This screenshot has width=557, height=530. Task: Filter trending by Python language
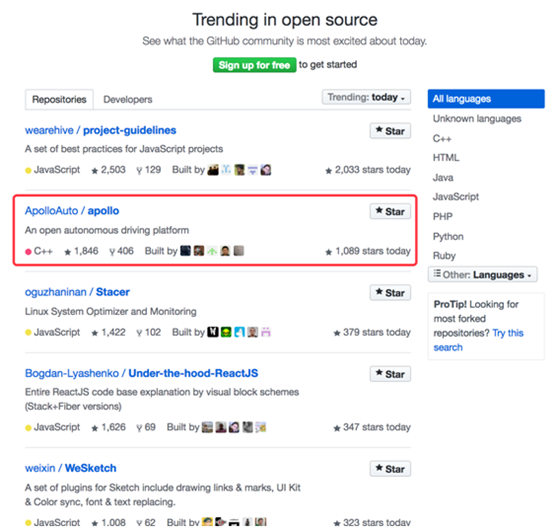click(448, 237)
